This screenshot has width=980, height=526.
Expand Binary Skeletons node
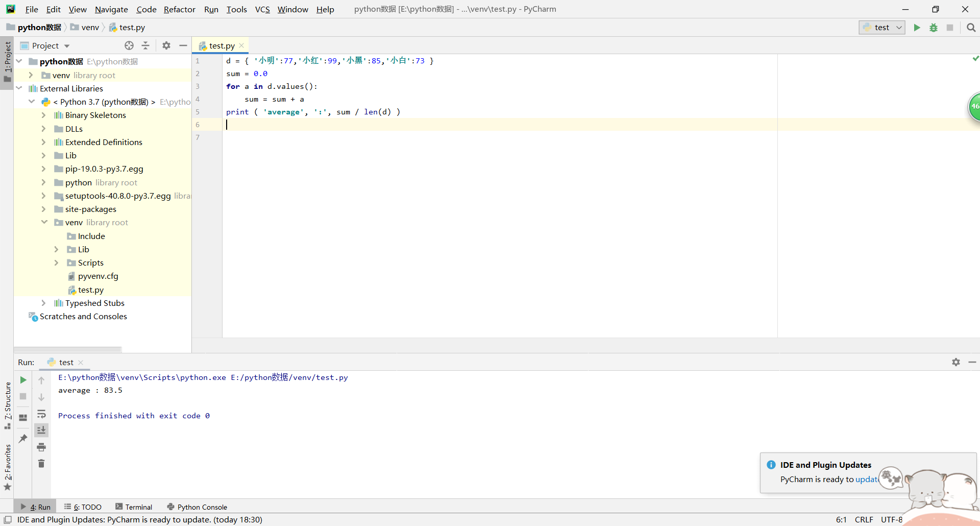(44, 115)
